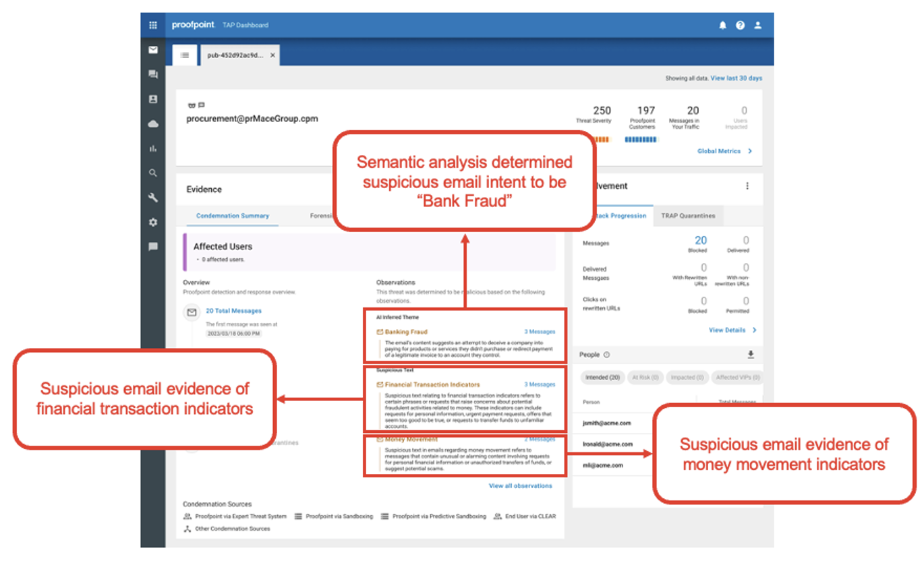This screenshot has width=924, height=565.
Task: Click the comment icon above sender address
Action: point(201,106)
